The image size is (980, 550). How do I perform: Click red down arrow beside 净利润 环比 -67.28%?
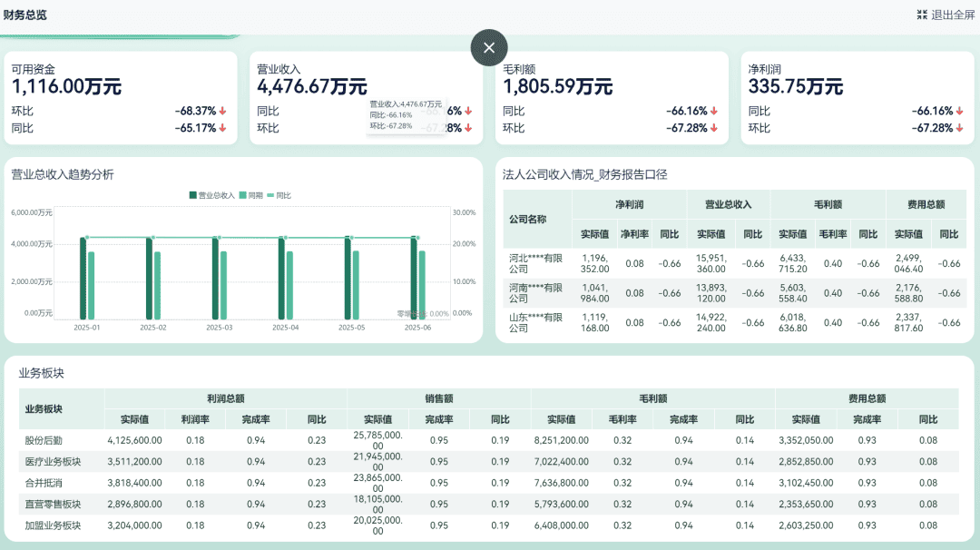point(959,128)
